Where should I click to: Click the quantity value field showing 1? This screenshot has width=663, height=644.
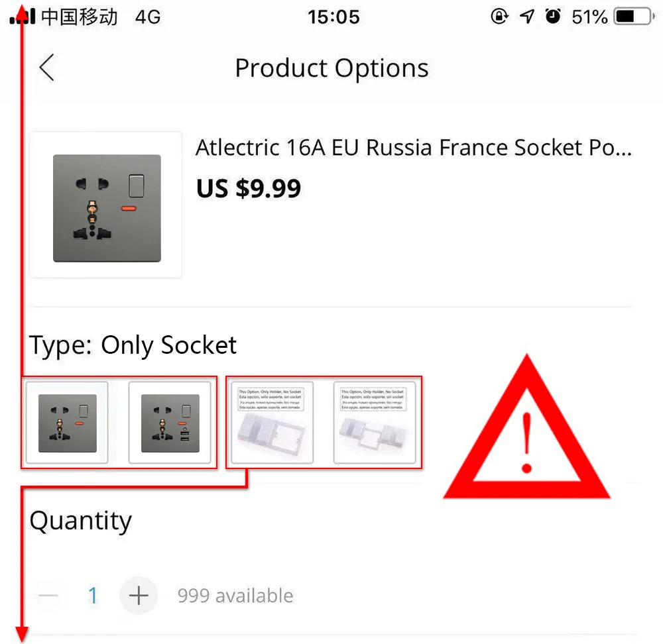(x=93, y=596)
